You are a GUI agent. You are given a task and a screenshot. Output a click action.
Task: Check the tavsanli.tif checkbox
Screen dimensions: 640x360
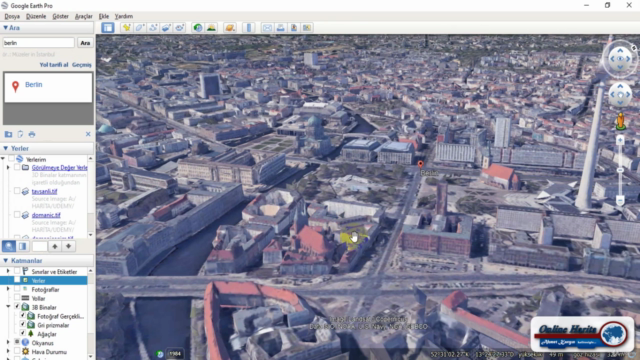click(x=17, y=191)
